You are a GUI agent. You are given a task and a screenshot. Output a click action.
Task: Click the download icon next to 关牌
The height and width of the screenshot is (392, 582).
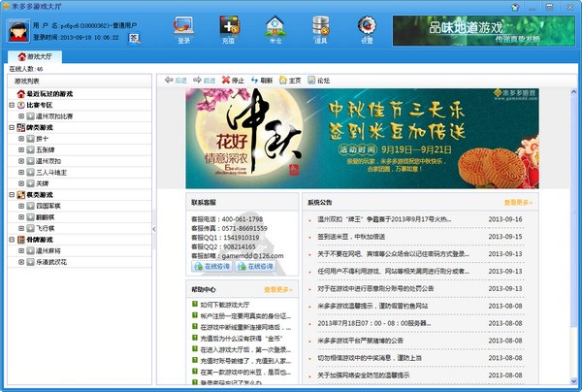point(30,183)
